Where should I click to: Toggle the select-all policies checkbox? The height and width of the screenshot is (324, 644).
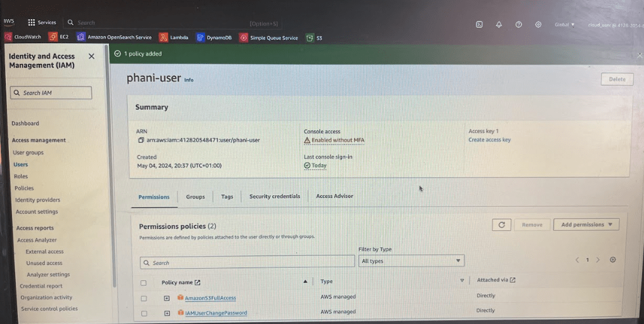(x=143, y=283)
